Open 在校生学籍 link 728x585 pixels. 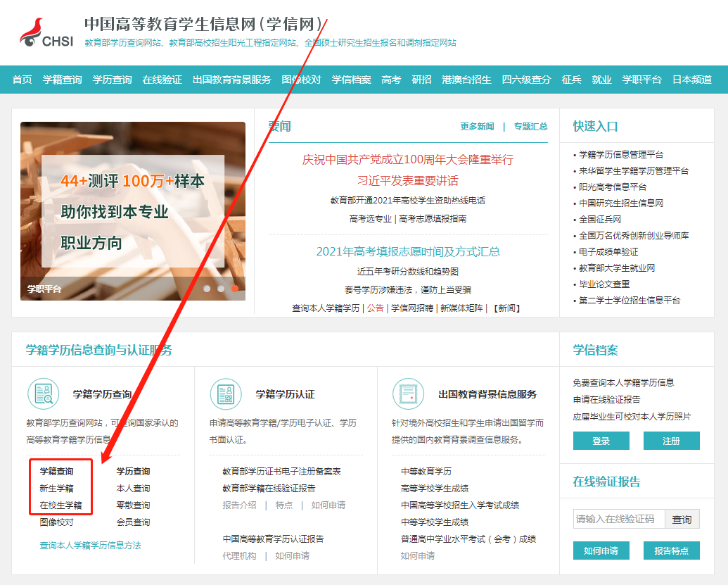(60, 505)
